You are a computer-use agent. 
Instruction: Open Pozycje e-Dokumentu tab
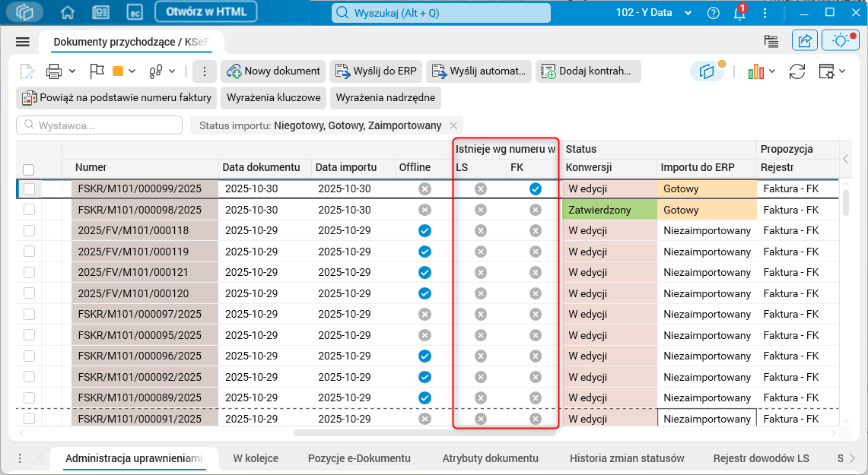coord(359,458)
